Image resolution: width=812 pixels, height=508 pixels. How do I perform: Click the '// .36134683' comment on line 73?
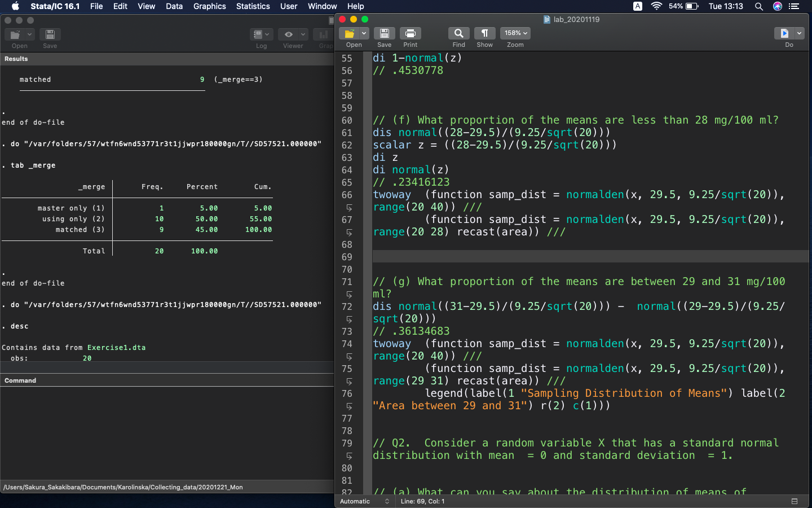click(x=411, y=331)
